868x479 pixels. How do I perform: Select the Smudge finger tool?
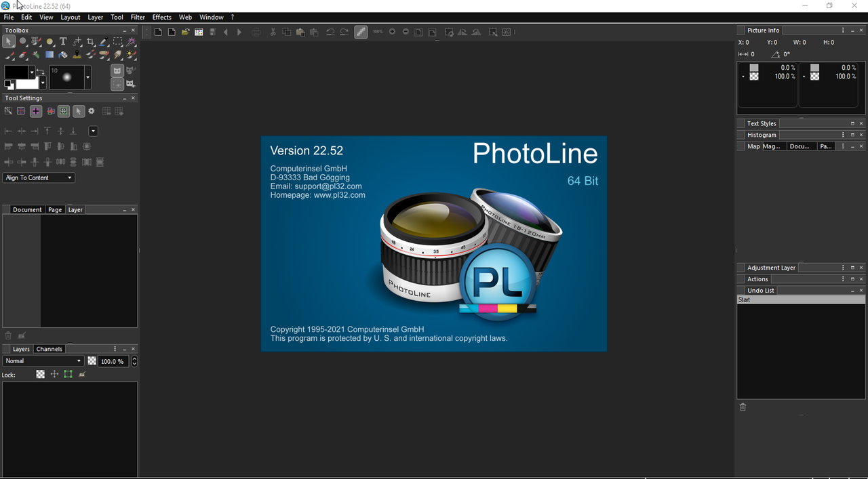tap(118, 55)
